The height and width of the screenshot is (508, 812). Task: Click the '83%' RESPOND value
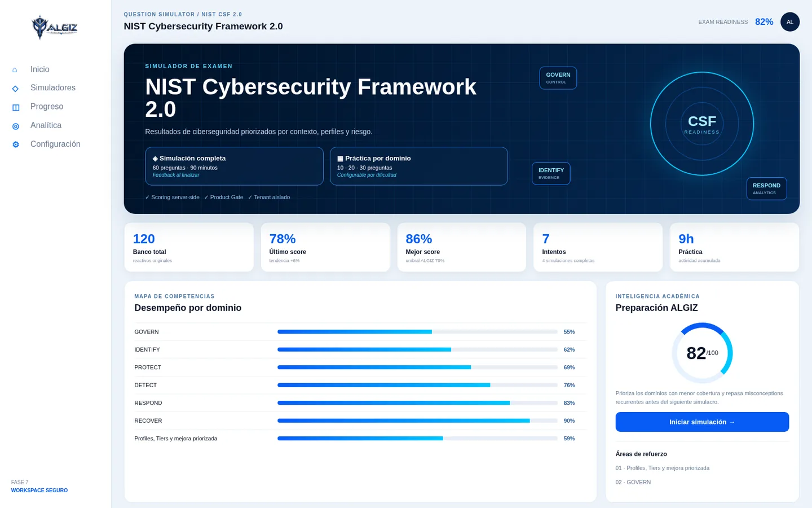pos(569,403)
